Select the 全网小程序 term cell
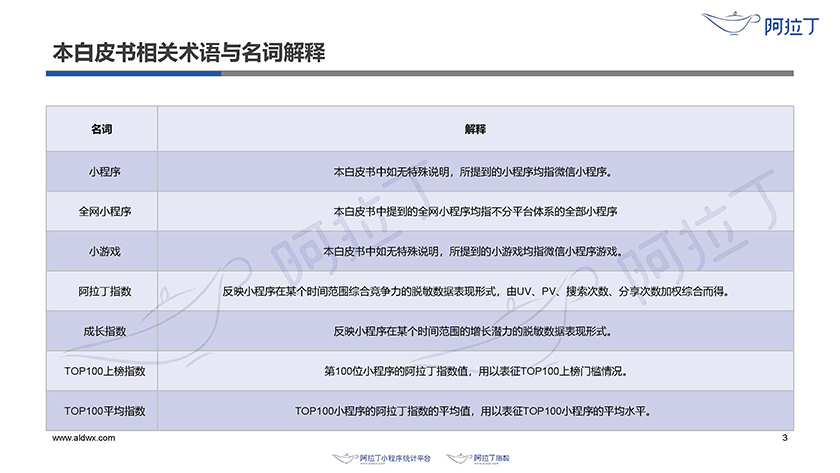 (102, 211)
